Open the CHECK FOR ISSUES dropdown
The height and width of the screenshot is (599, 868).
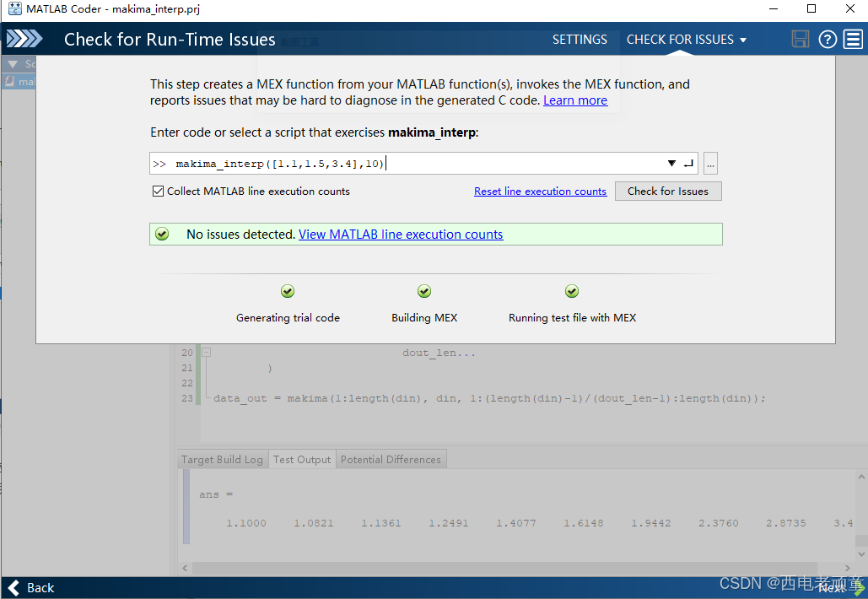(x=687, y=40)
